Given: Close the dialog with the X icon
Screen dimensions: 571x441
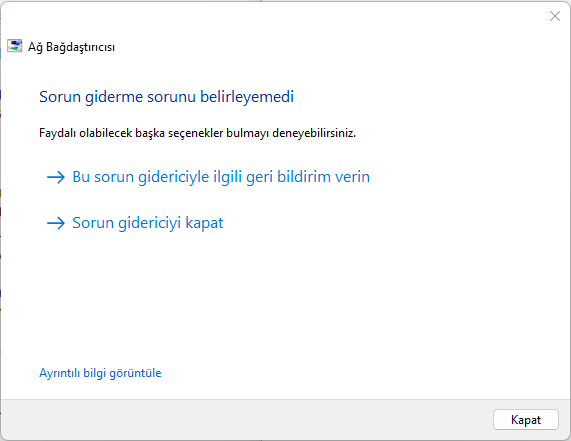Looking at the screenshot, I should coord(555,16).
